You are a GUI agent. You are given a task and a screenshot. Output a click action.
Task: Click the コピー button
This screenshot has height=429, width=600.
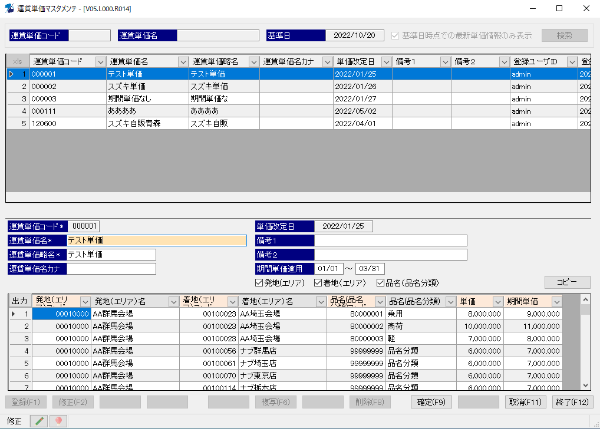point(567,282)
